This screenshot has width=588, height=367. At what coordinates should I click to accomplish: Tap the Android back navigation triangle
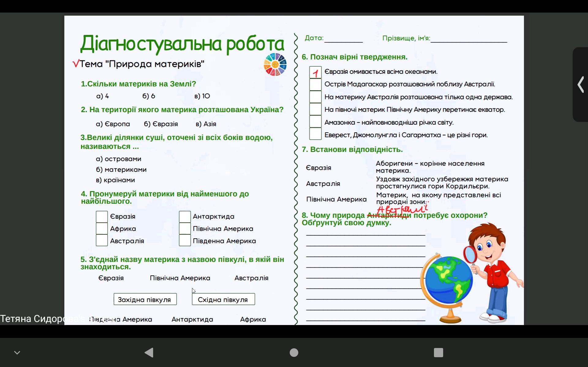[x=149, y=353]
